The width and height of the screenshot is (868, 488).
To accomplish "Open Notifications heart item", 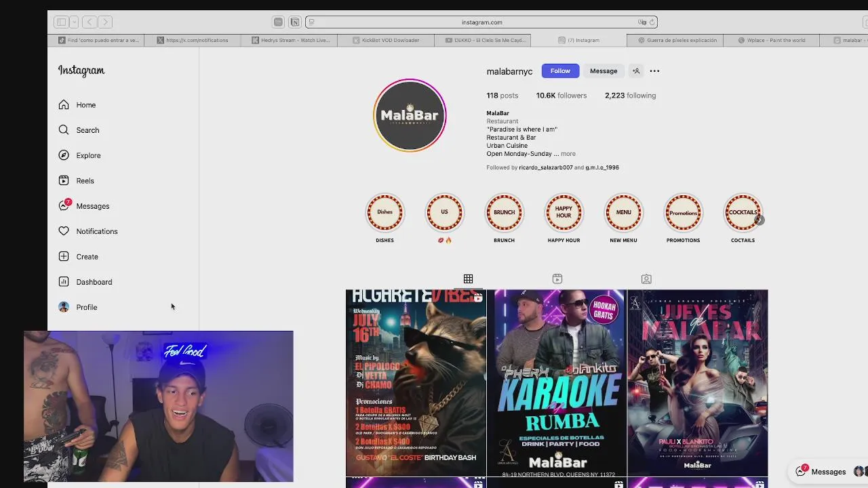I will click(x=87, y=231).
